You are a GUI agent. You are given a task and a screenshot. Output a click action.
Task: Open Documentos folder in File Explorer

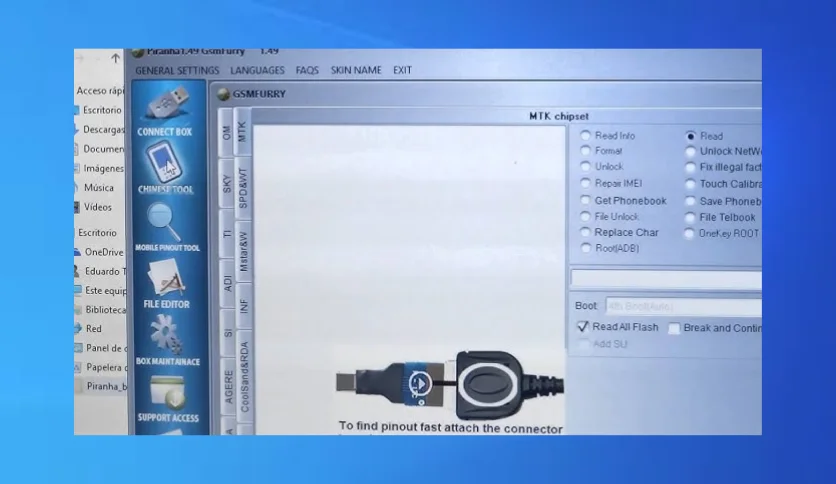click(x=103, y=149)
